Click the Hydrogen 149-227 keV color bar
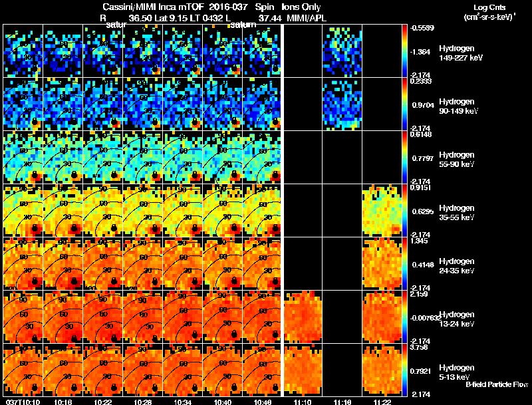The width and height of the screenshot is (532, 405). [406, 51]
